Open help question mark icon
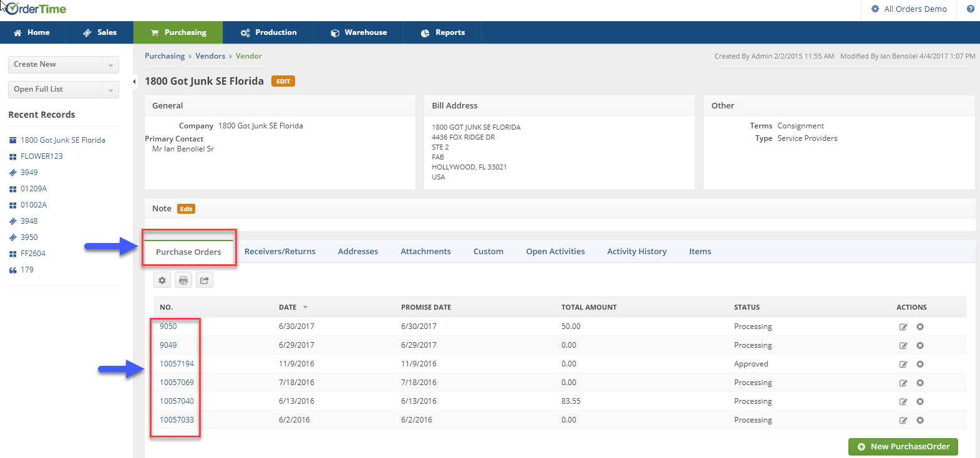 (x=971, y=9)
